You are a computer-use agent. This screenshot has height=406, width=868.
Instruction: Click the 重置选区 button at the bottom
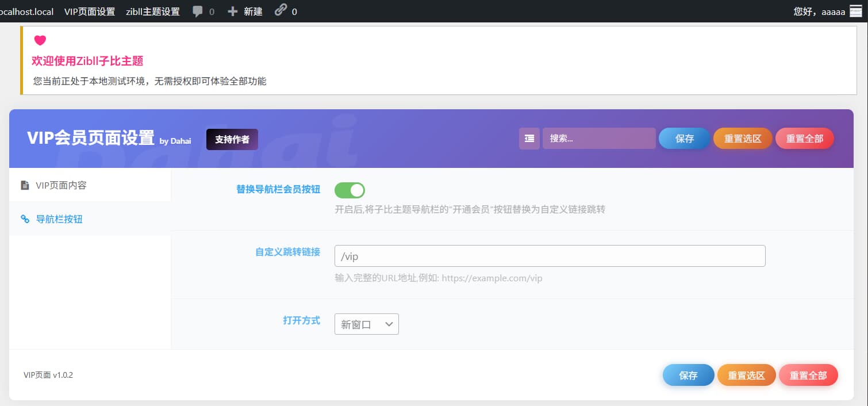(x=746, y=375)
